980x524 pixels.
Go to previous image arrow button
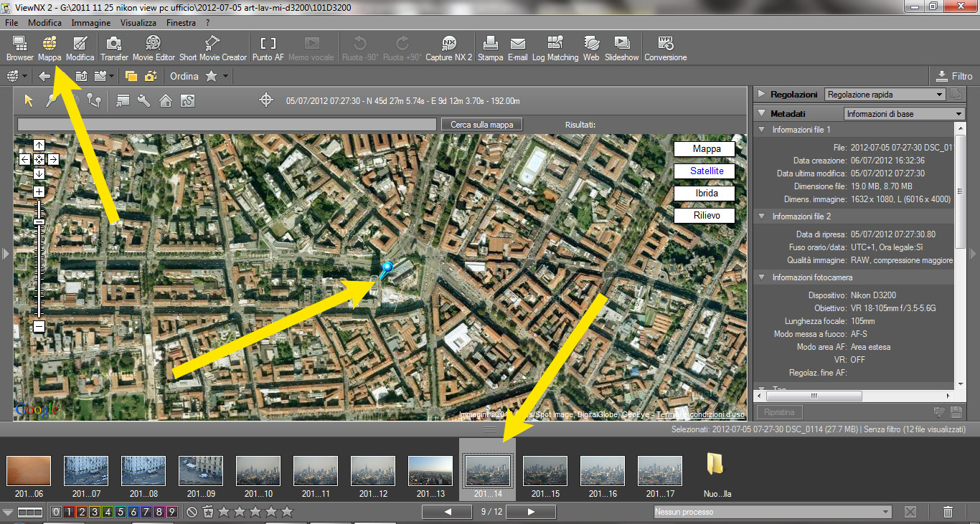[447, 512]
